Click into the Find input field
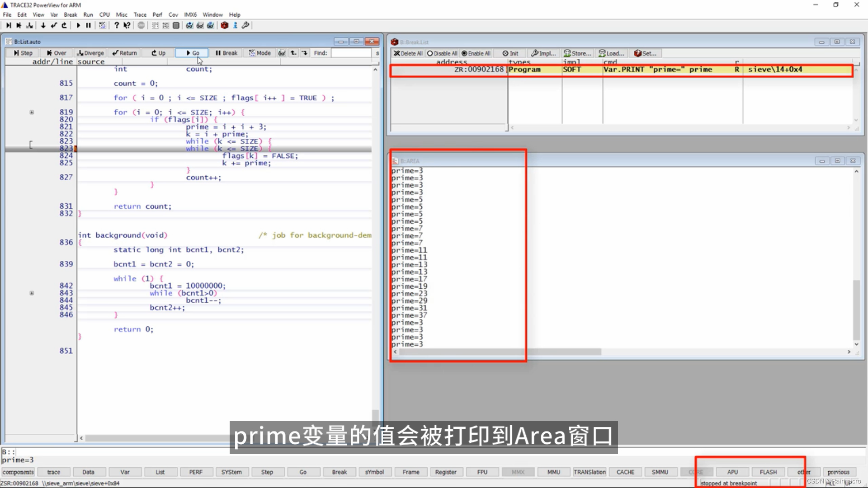Viewport: 868px width, 488px height. (351, 53)
